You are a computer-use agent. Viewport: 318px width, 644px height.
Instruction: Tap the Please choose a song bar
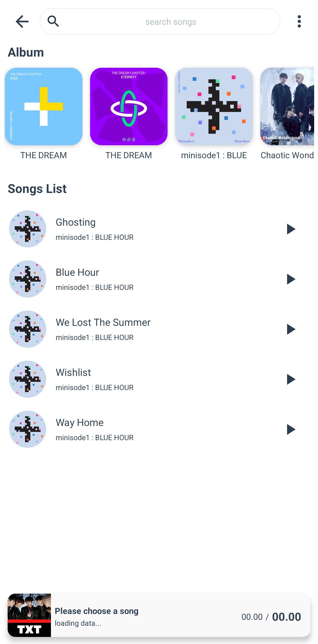pyautogui.click(x=159, y=615)
